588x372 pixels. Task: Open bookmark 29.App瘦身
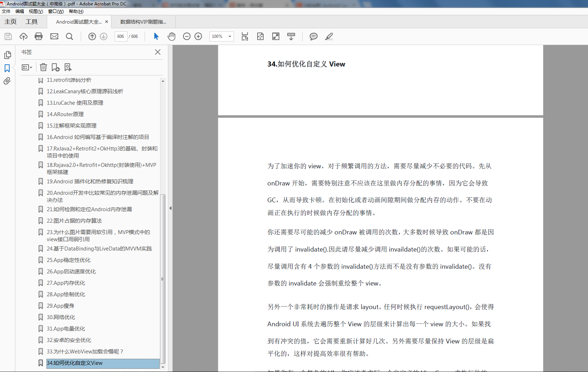coord(60,306)
